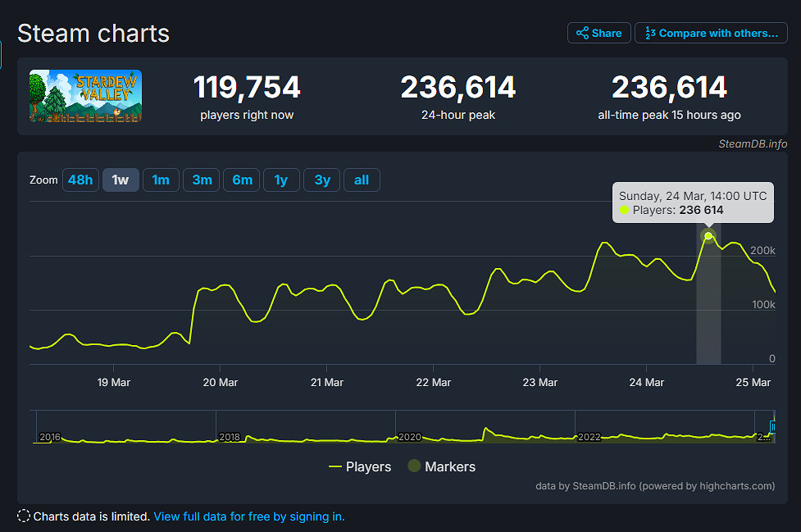Image resolution: width=801 pixels, height=532 pixels.
Task: Open Compare with others option
Action: click(711, 33)
